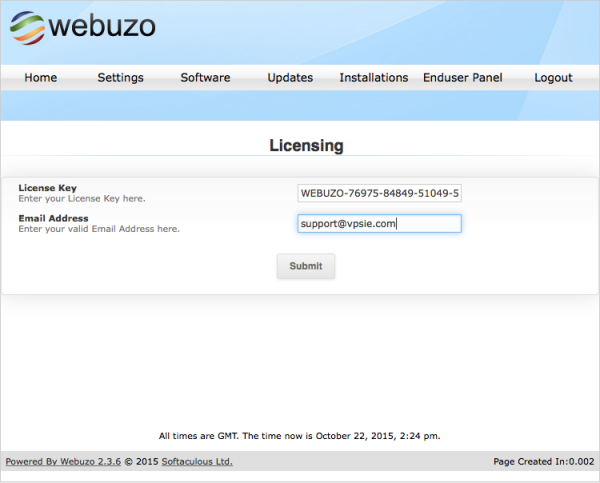The height and width of the screenshot is (483, 600).
Task: Click the 'Email Address' label
Action: (x=53, y=218)
